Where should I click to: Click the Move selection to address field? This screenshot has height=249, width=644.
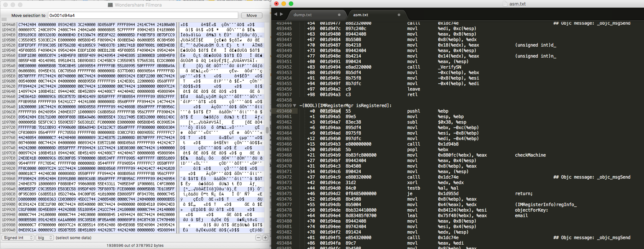pyautogui.click(x=143, y=15)
